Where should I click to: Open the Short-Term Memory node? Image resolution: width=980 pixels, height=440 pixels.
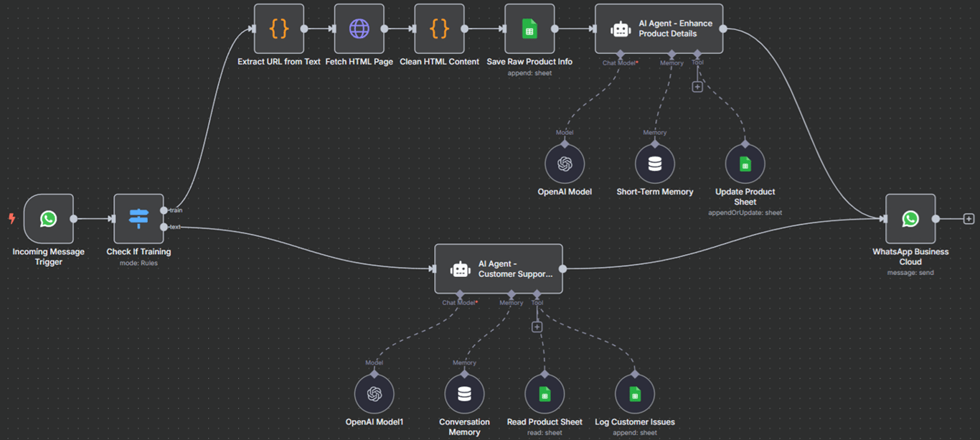[x=654, y=163]
